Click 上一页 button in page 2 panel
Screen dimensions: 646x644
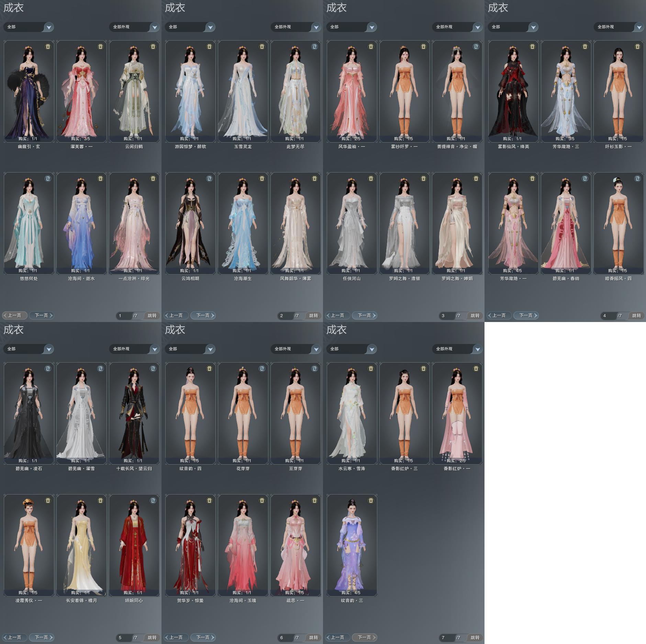[176, 315]
